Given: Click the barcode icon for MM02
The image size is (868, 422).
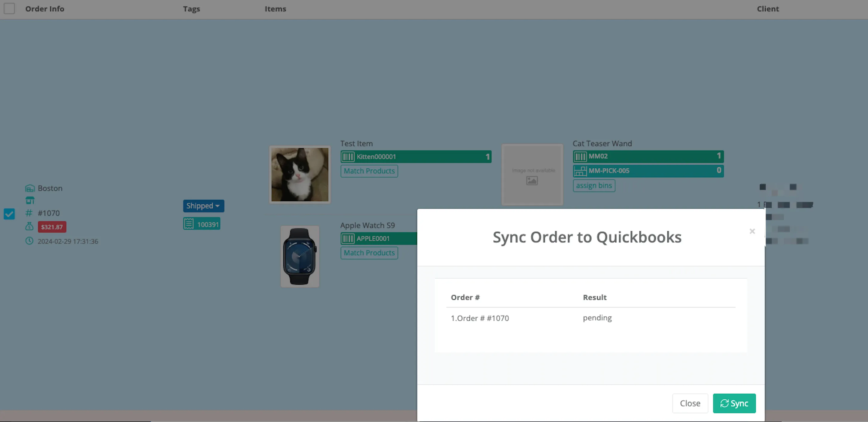Looking at the screenshot, I should [x=580, y=156].
